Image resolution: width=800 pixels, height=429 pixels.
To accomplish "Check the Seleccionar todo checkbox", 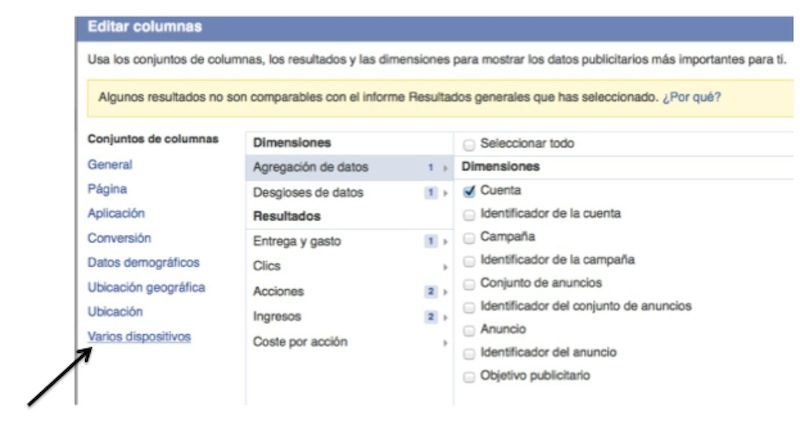I will pyautogui.click(x=469, y=145).
